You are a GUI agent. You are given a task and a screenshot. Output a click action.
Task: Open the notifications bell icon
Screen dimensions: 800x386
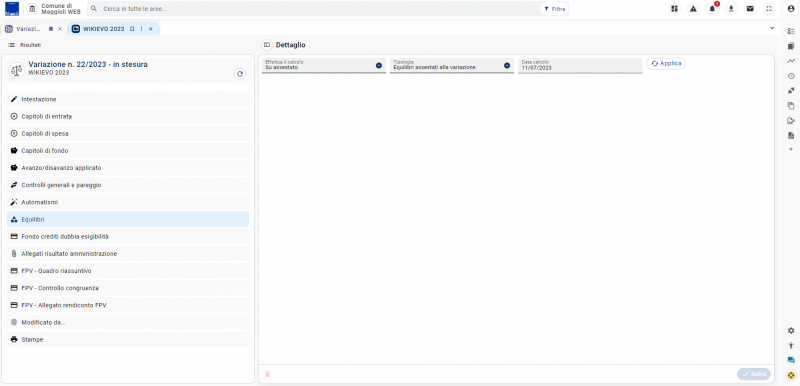(712, 9)
